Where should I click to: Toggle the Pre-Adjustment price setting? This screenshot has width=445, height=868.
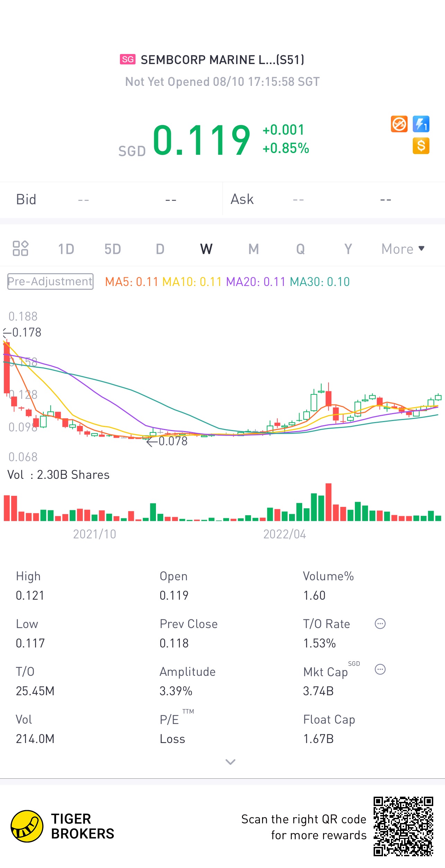50,281
